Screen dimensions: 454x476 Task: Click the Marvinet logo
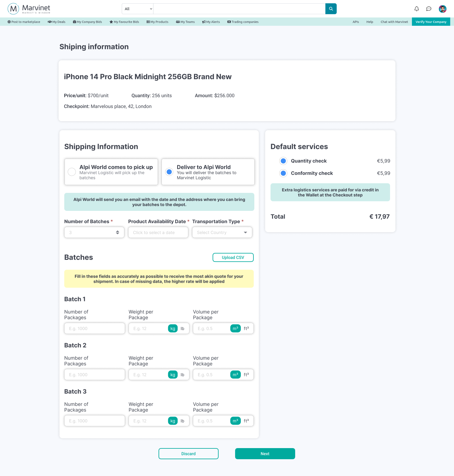tap(29, 9)
